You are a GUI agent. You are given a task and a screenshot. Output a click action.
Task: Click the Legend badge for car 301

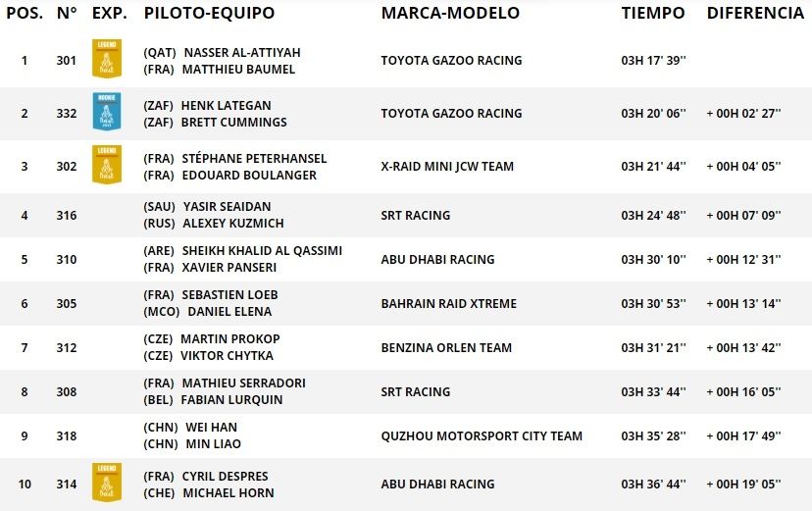(x=106, y=60)
